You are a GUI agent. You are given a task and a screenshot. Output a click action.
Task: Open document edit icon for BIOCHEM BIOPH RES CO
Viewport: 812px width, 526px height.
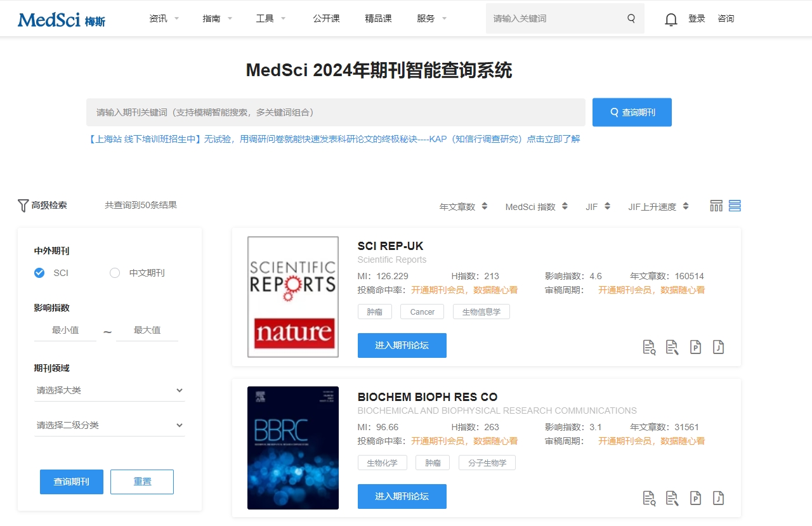(x=672, y=498)
